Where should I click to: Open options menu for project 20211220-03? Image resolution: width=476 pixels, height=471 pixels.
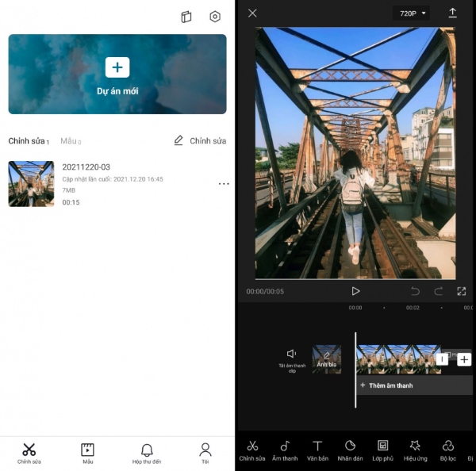pos(223,184)
